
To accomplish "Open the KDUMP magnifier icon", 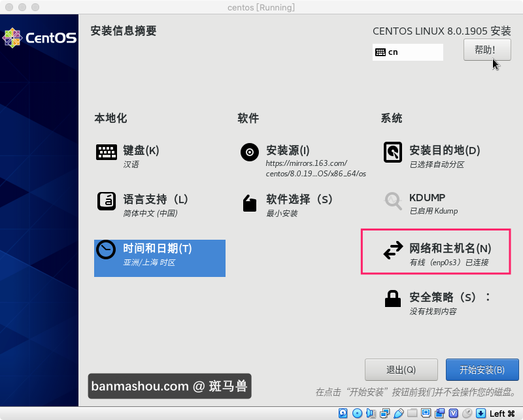I will tap(393, 201).
